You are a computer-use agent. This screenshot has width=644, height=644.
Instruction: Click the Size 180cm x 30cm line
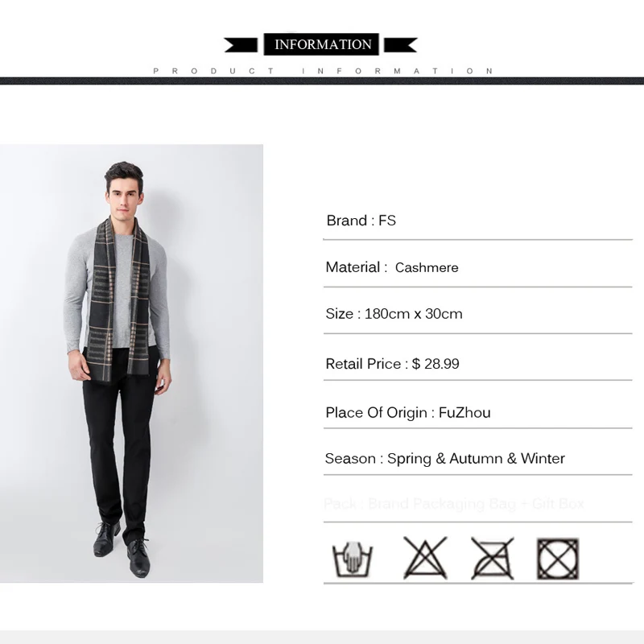394,314
